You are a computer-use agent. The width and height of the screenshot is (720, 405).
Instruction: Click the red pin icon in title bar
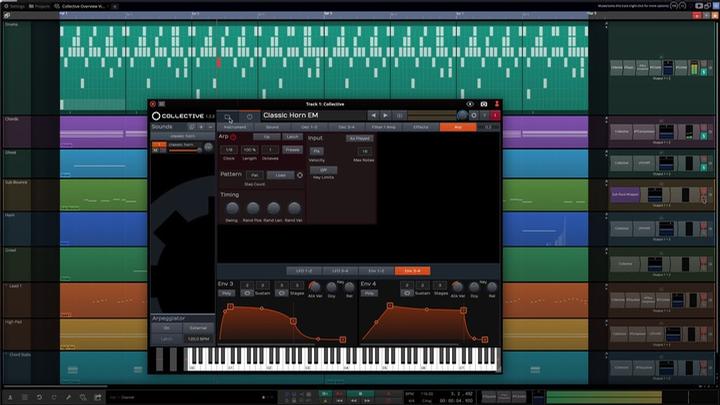pos(496,104)
